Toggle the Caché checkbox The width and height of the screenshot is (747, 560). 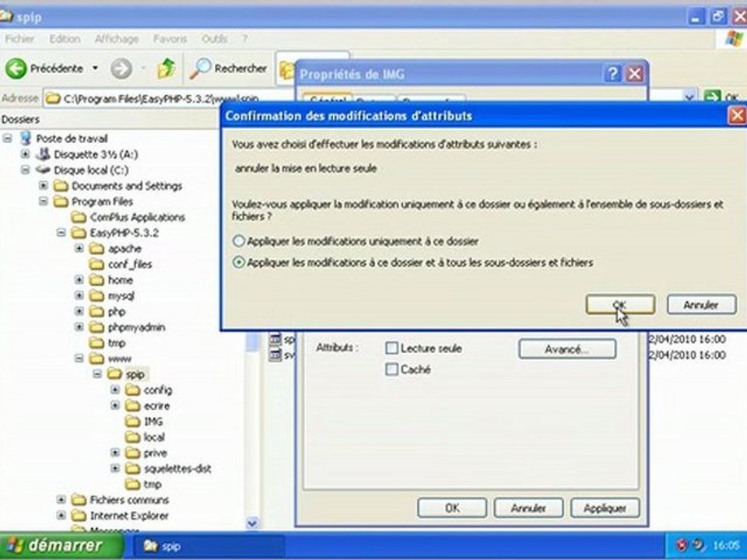point(391,369)
